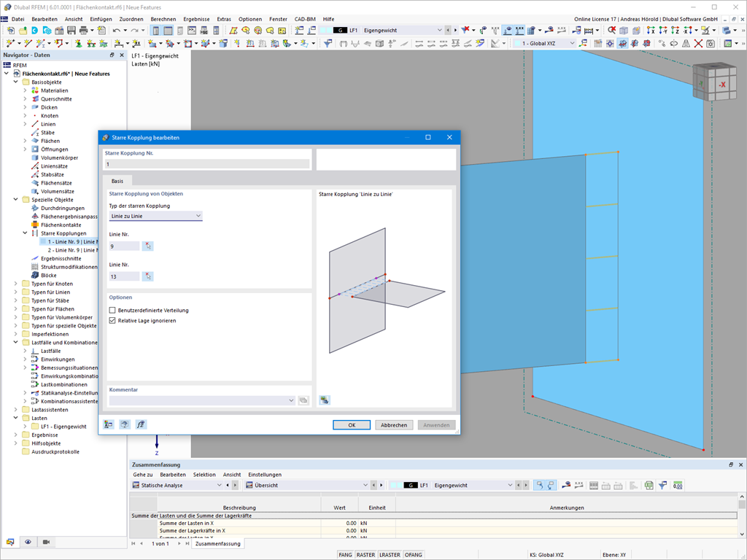The width and height of the screenshot is (747, 560).
Task: Uncheck Relative Lage ignorieren checkbox
Action: pos(112,321)
